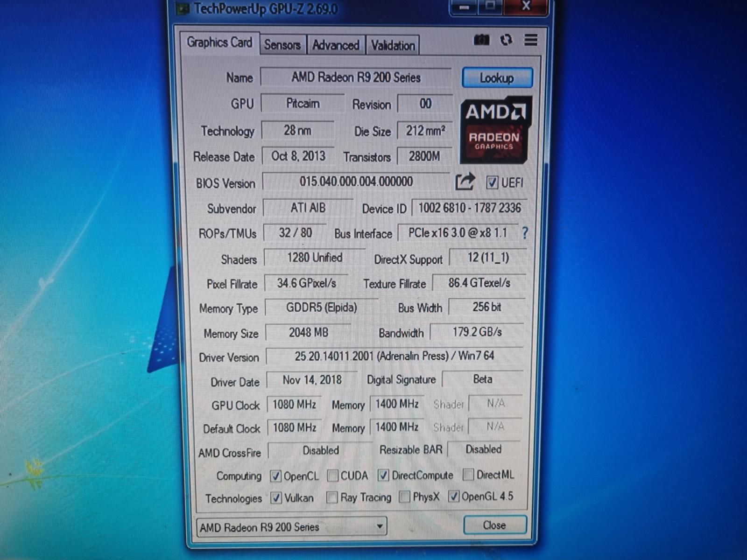Image resolution: width=747 pixels, height=560 pixels.
Task: Click the GPU Clock value 1080 MHz
Action: coord(295,404)
